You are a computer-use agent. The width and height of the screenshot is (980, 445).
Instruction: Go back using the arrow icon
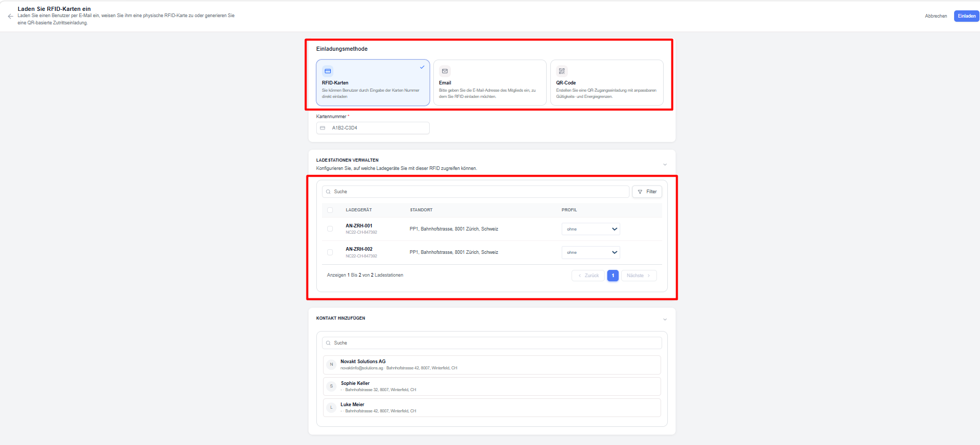coord(10,16)
